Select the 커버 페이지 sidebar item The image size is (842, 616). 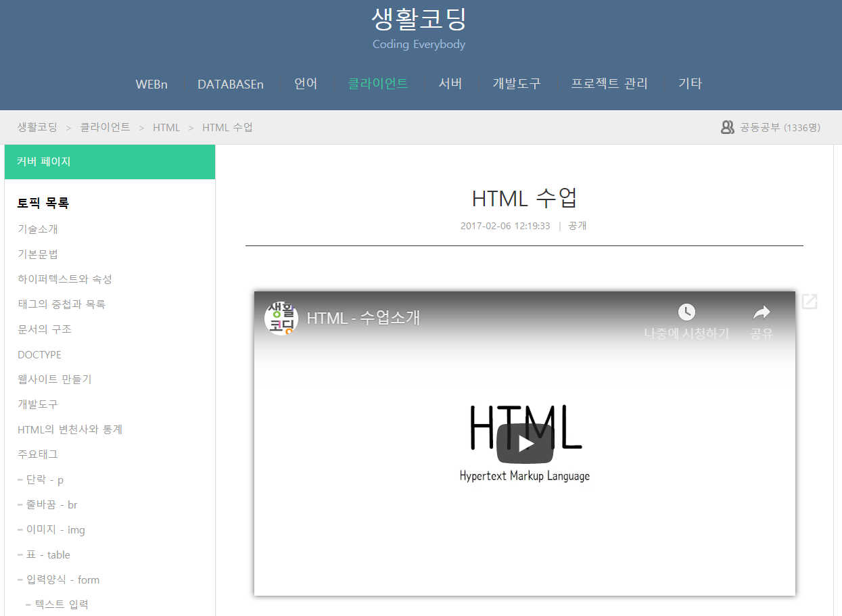pos(110,162)
